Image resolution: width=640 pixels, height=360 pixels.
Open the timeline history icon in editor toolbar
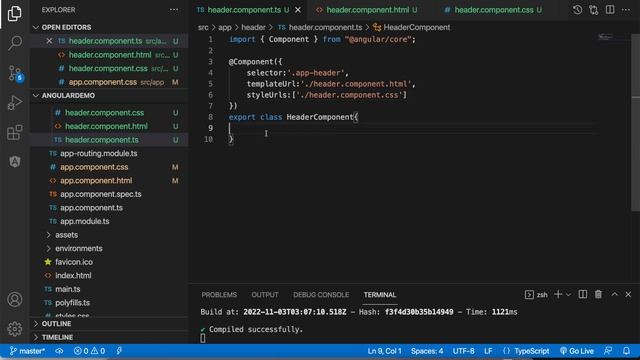click(577, 10)
